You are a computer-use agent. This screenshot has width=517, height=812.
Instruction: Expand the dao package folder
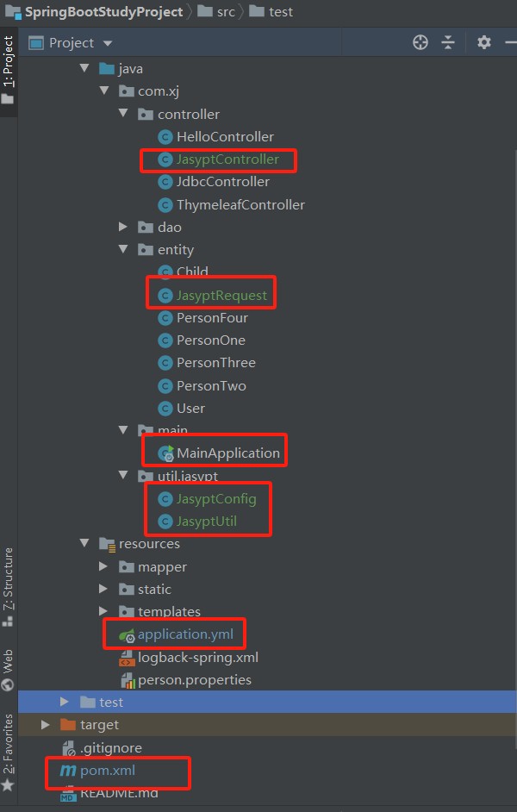pyautogui.click(x=122, y=227)
